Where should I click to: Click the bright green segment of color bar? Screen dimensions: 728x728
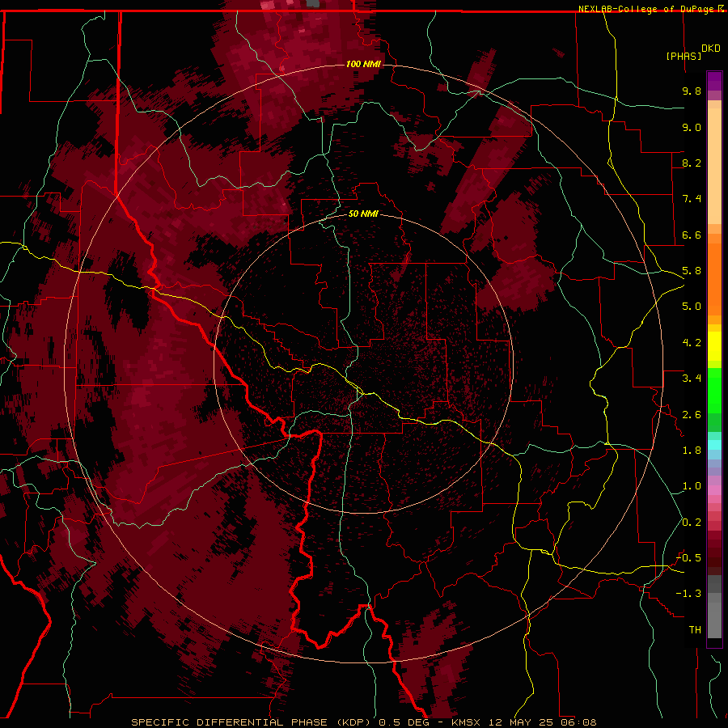[x=714, y=392]
